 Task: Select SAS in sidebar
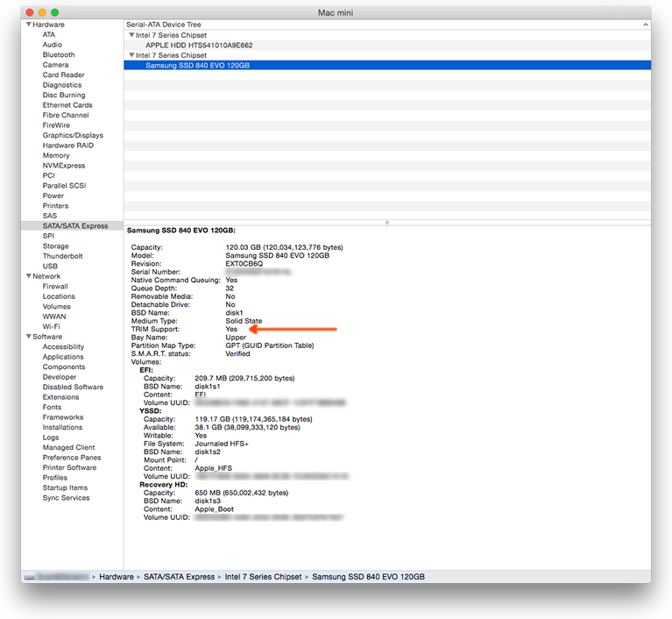pos(50,216)
